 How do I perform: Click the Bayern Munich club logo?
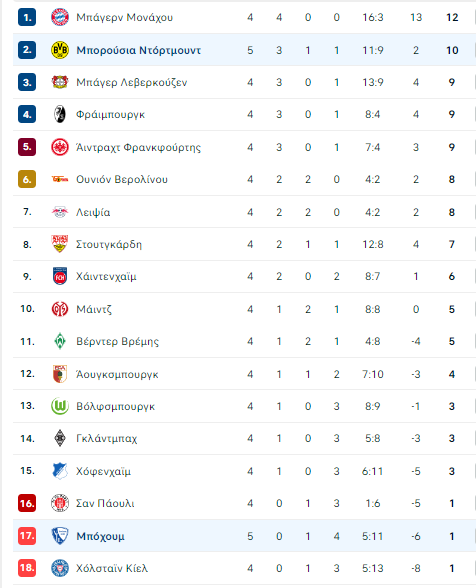coord(60,17)
